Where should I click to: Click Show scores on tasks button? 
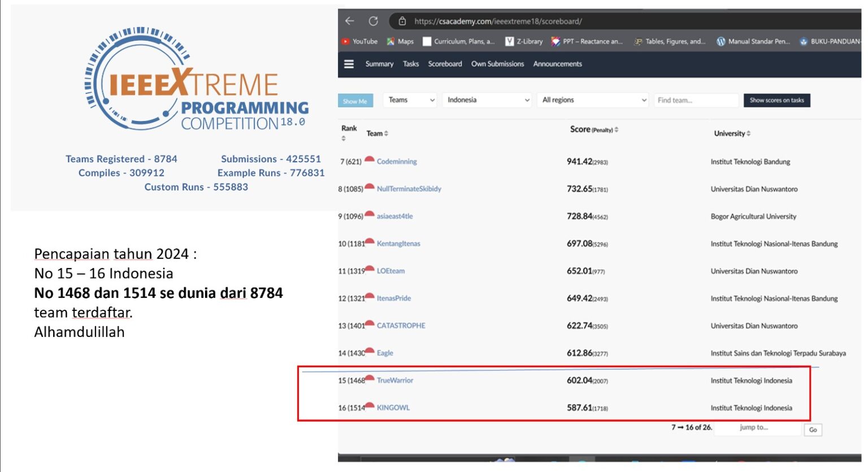point(776,100)
